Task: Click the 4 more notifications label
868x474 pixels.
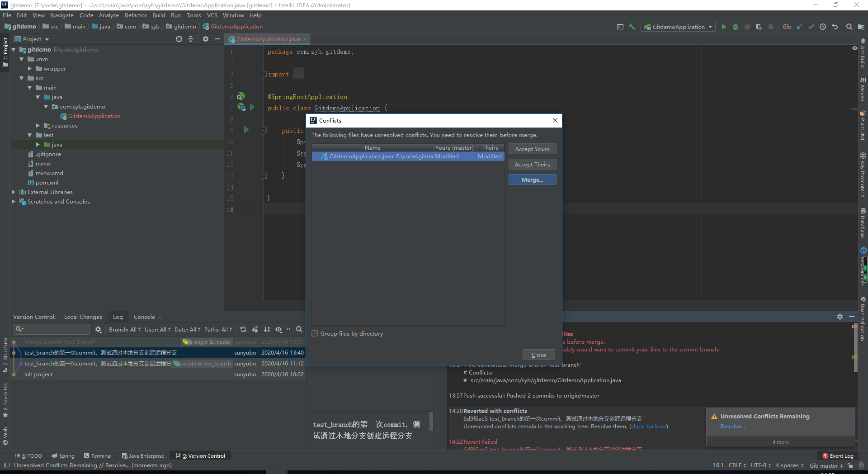Action: click(780, 441)
